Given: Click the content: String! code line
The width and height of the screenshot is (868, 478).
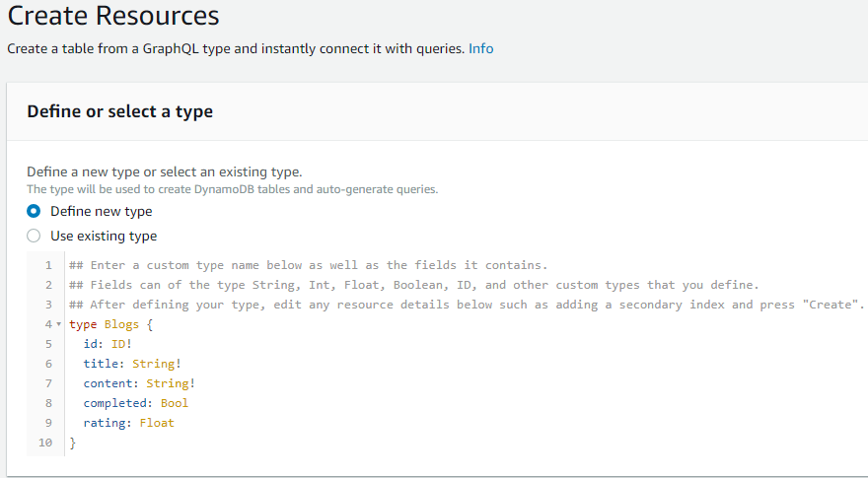Looking at the screenshot, I should point(139,383).
